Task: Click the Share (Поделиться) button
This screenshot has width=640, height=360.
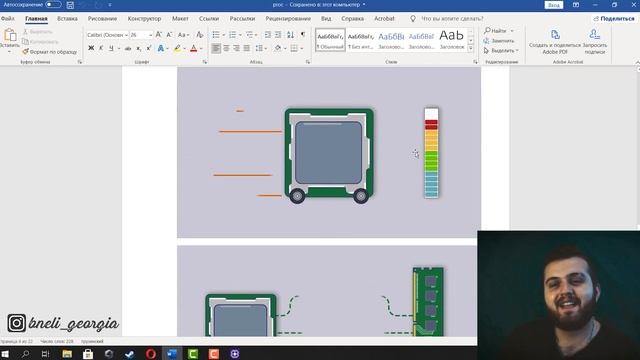Action: [x=614, y=18]
